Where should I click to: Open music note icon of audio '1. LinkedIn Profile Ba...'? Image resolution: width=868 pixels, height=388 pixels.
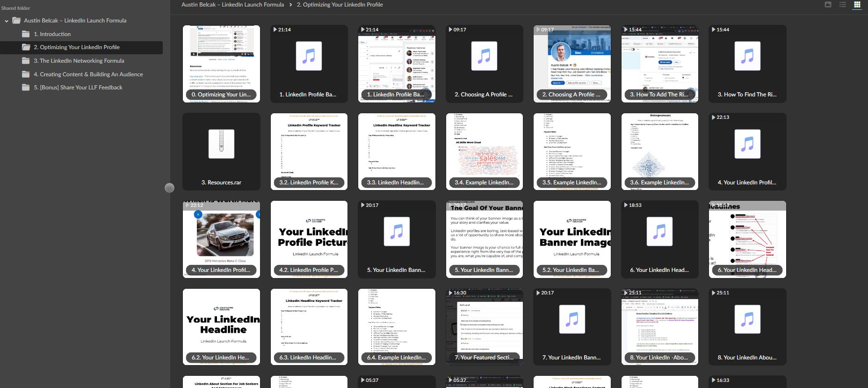[309, 56]
